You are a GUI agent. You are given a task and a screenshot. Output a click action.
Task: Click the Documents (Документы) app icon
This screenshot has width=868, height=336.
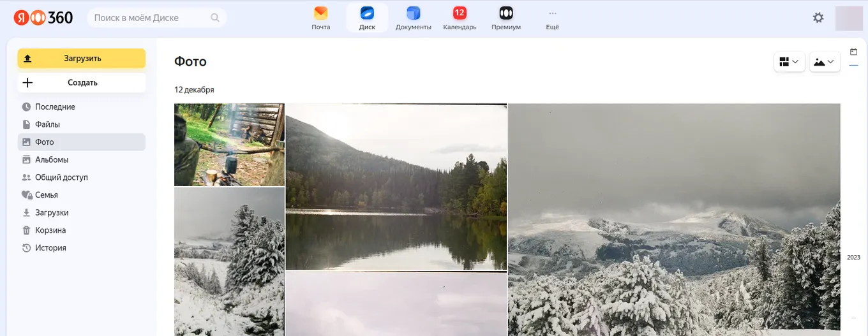[x=413, y=13]
